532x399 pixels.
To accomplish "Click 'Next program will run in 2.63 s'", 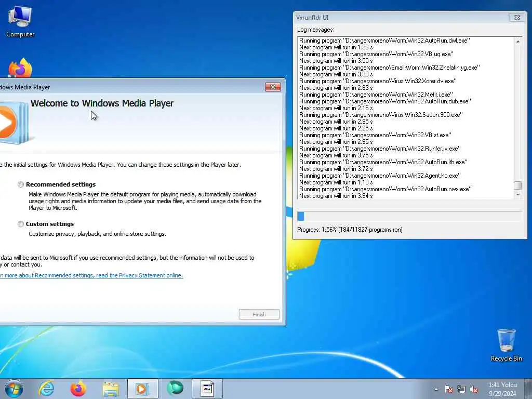I will [336, 88].
